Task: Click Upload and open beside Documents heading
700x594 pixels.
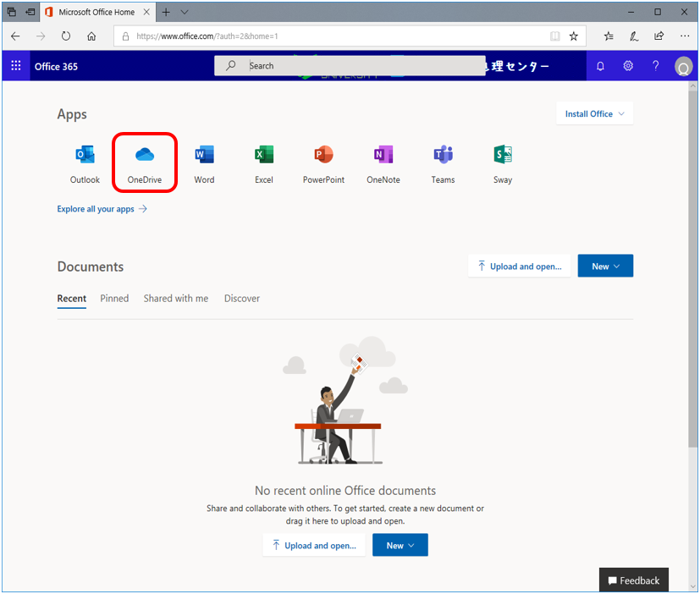Action: pos(519,266)
